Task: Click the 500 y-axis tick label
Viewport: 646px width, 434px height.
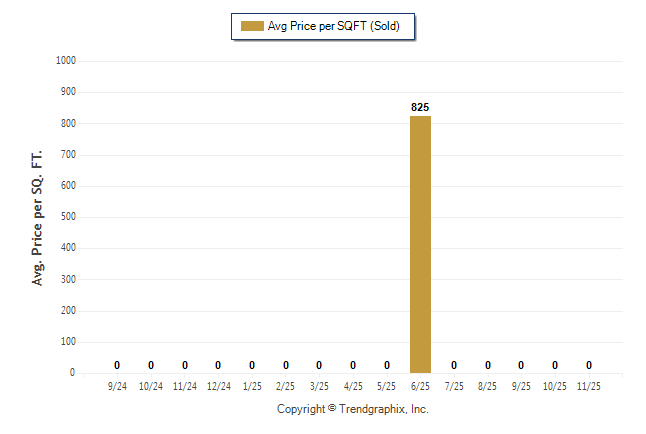Action: click(x=69, y=217)
